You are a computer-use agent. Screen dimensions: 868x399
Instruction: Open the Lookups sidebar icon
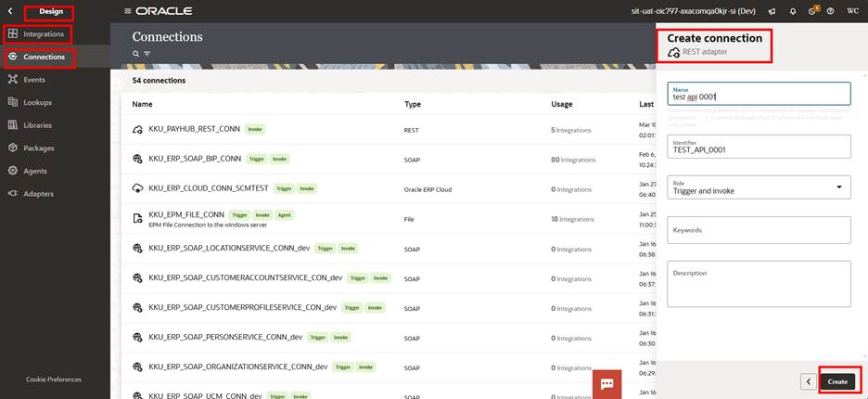point(13,102)
